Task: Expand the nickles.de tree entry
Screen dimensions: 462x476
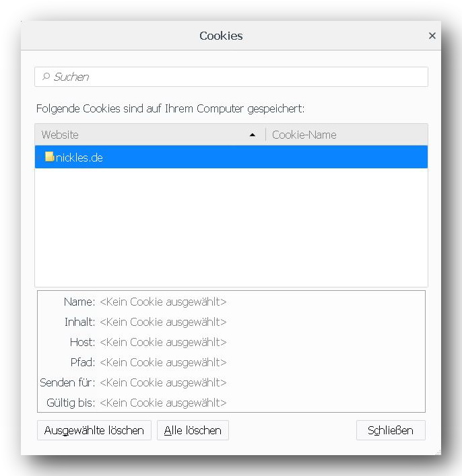Action: [40, 158]
